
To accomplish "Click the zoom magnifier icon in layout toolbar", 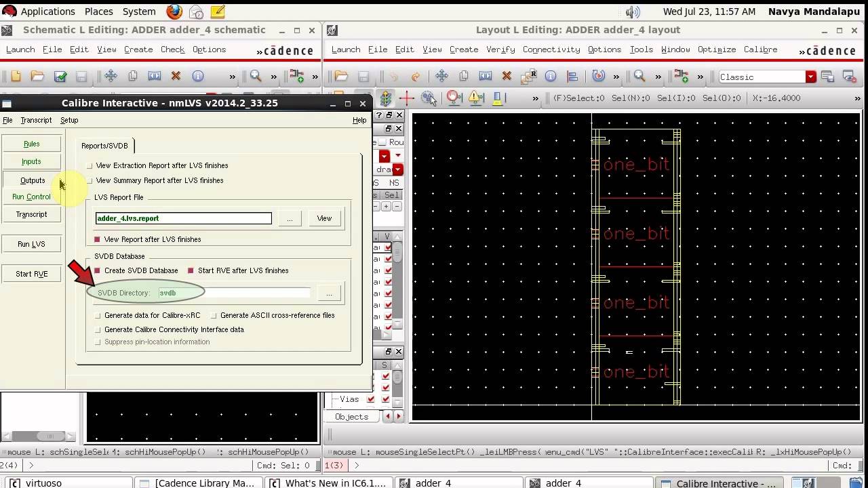I will (639, 77).
